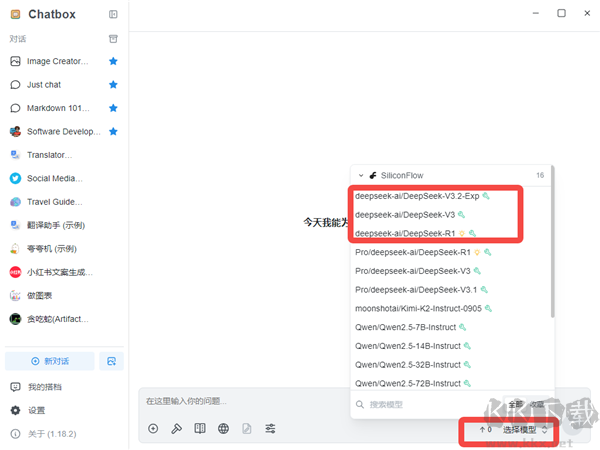Click the new image conversation button
This screenshot has height=450, width=600.
[111, 361]
